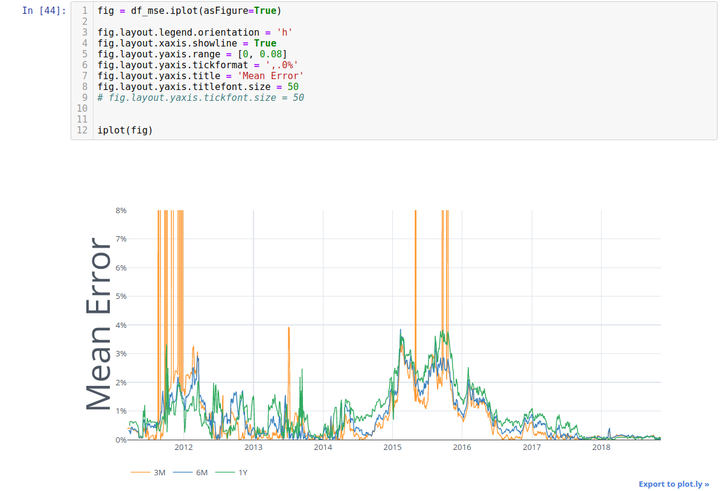Viewport: 720px width, 491px height.
Task: Click the 4% y-axis tick label
Action: tap(121, 325)
